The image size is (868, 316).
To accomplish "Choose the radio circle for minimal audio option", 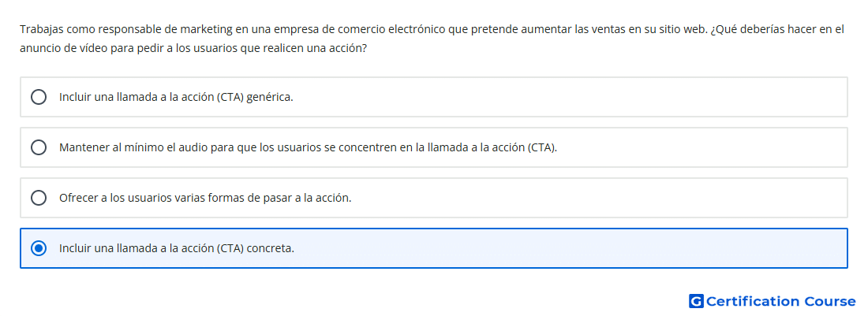I will pyautogui.click(x=39, y=147).
